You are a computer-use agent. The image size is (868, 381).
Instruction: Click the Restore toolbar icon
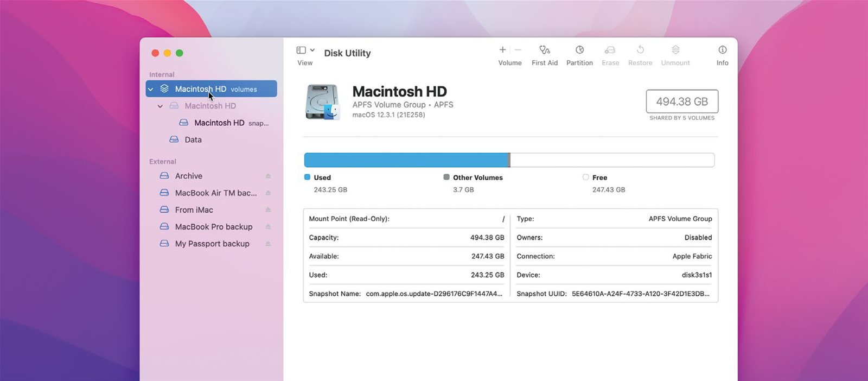pyautogui.click(x=640, y=50)
